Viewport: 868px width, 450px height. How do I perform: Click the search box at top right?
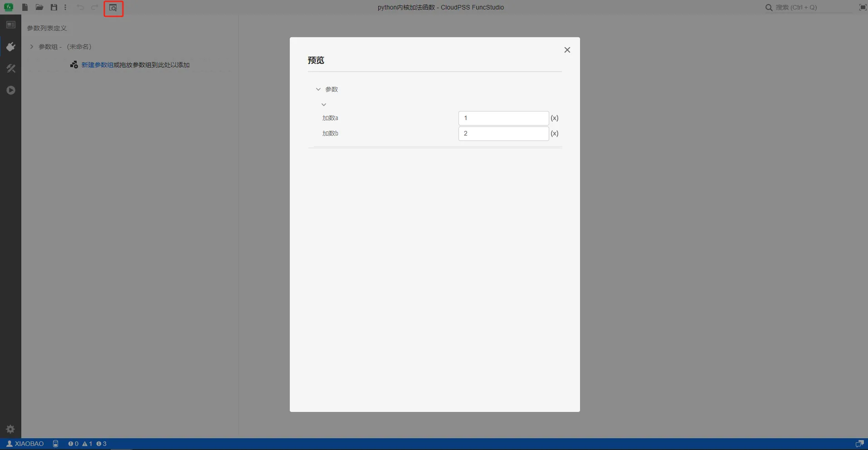point(809,7)
